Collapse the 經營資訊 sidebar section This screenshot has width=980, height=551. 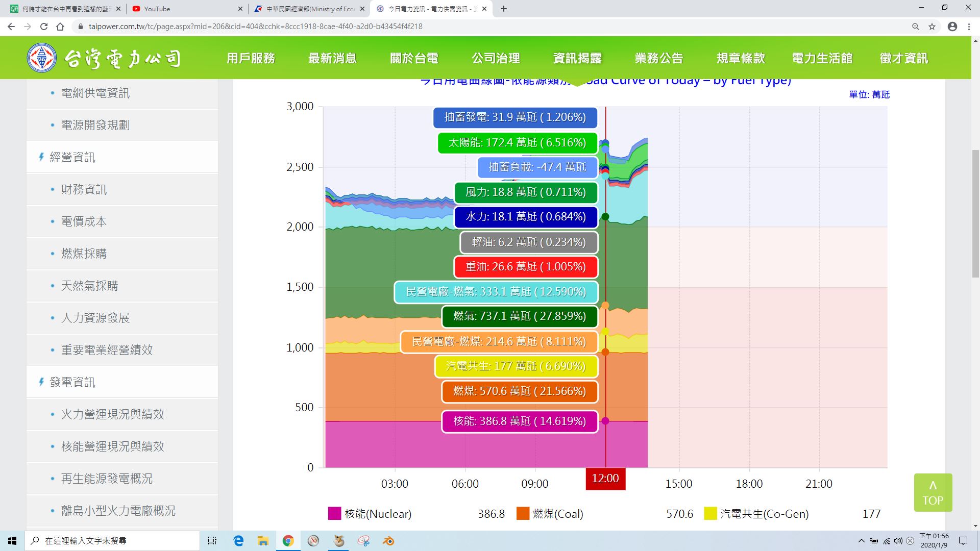[x=122, y=157]
